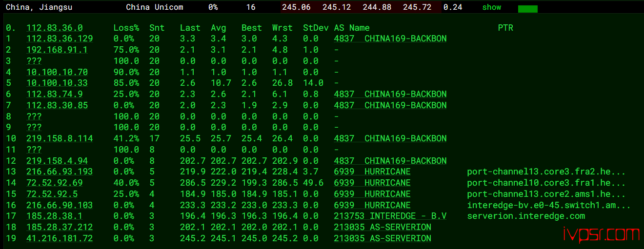
Task: Click hop 18's 213035 AS-SERVERION link
Action: [x=382, y=227]
